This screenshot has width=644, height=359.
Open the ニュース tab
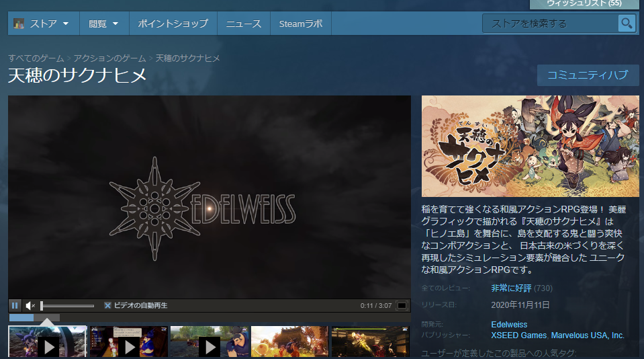pos(243,24)
